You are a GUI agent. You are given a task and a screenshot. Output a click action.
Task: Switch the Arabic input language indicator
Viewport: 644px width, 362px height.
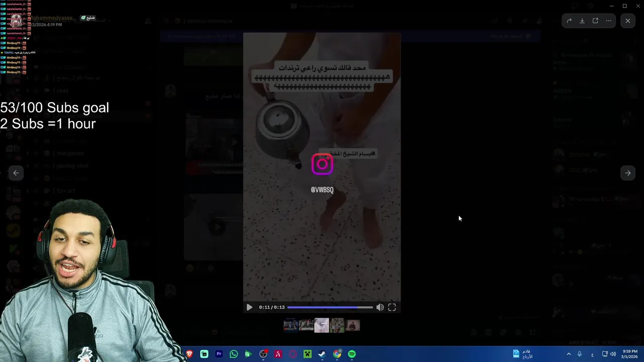[592, 354]
